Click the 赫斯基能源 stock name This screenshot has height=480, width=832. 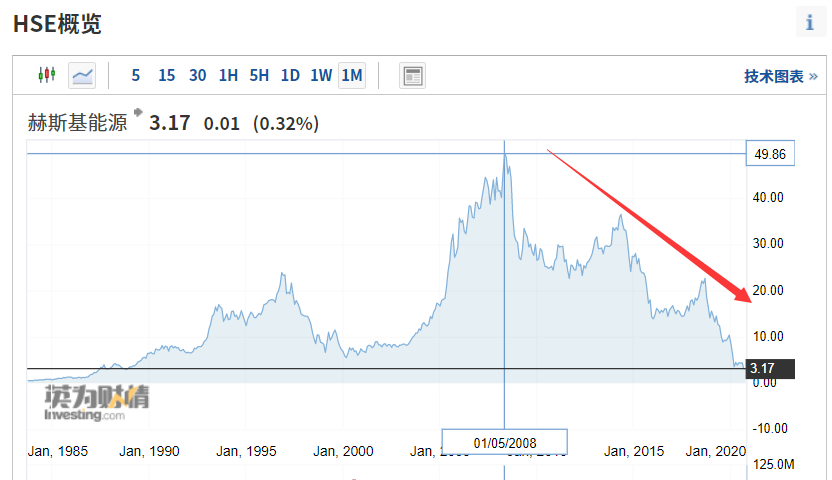tap(77, 124)
